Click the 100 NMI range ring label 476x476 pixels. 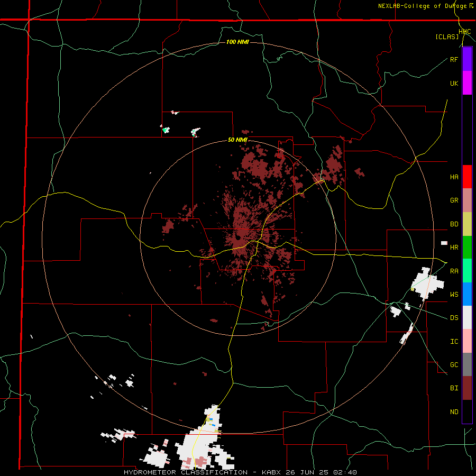click(237, 42)
